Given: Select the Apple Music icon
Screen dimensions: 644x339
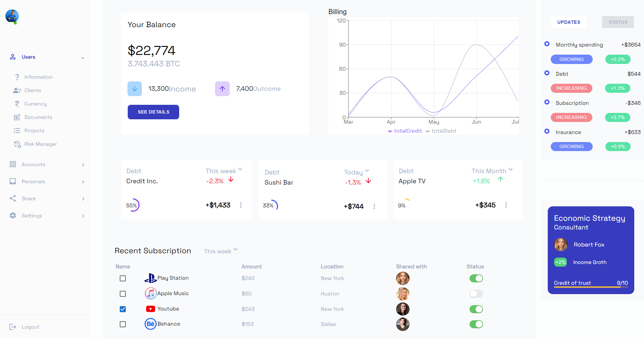Looking at the screenshot, I should 150,293.
